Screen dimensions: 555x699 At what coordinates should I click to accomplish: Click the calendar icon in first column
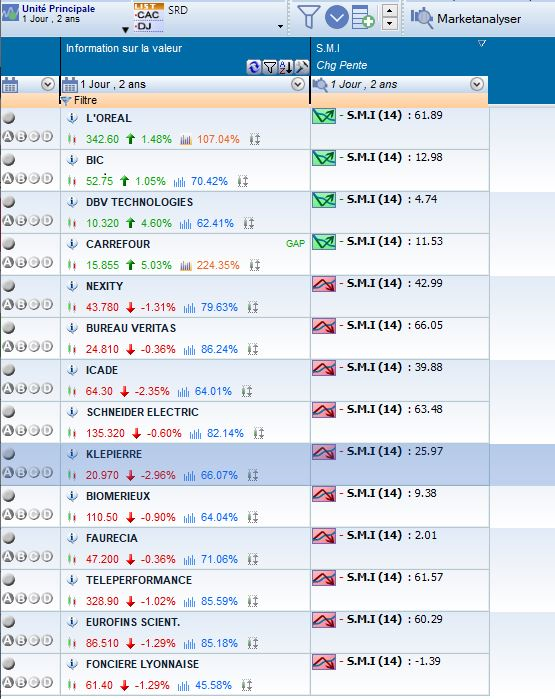(x=10, y=84)
